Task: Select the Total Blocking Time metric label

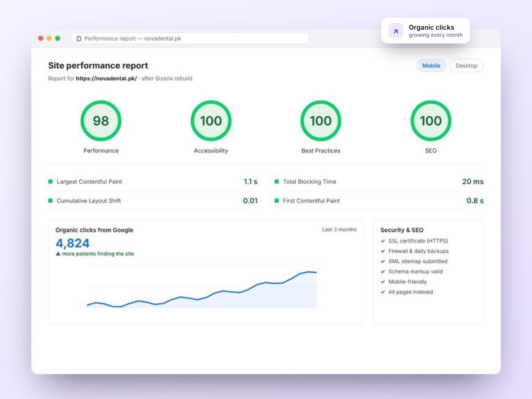Action: [x=309, y=182]
